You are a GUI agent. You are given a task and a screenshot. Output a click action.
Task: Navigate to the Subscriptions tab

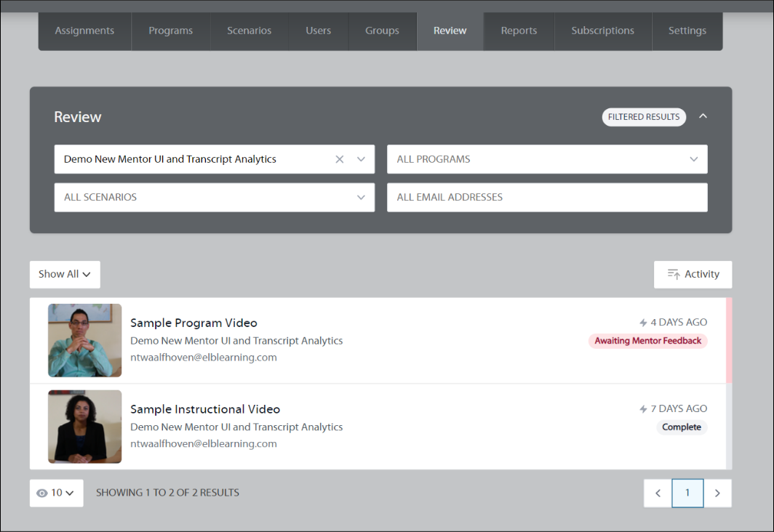click(x=602, y=31)
